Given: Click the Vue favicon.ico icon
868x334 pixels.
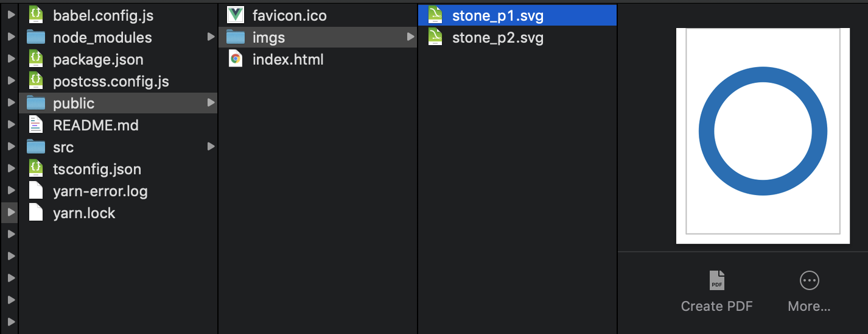Looking at the screenshot, I should (x=236, y=16).
